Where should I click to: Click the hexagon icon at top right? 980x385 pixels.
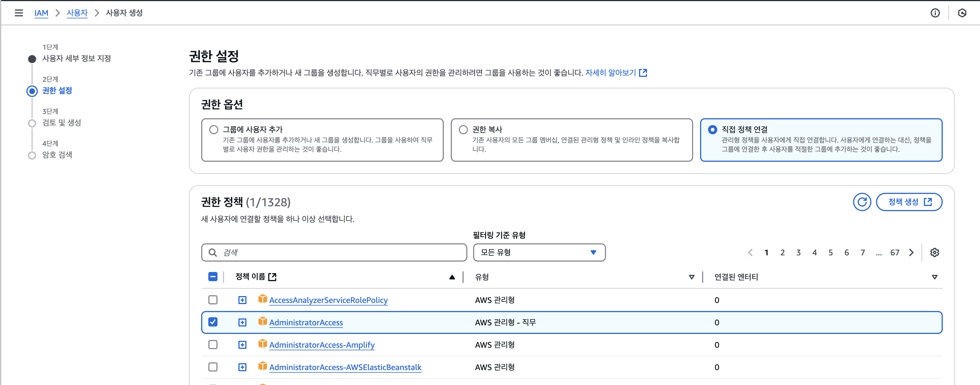[962, 13]
